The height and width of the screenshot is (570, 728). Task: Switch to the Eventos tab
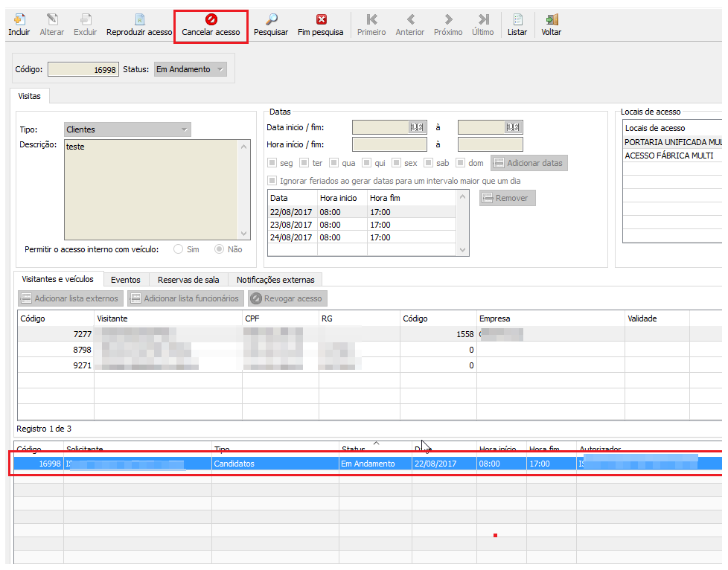(125, 280)
